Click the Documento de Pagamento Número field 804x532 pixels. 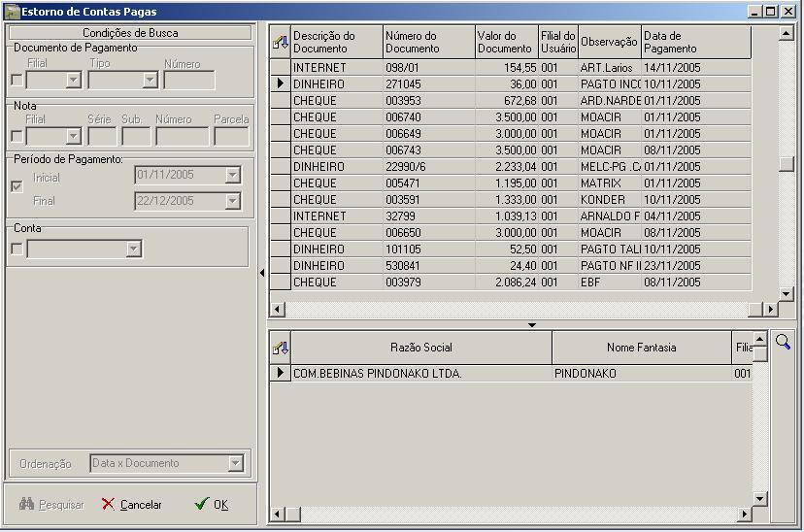click(x=189, y=80)
